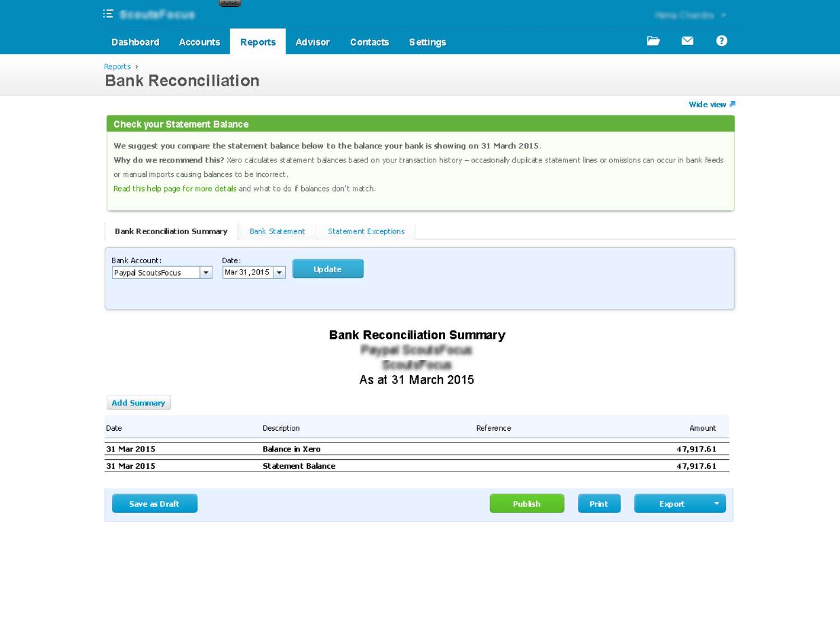The image size is (840, 620).
Task: Publish the Bank Reconciliation Summary
Action: (526, 503)
